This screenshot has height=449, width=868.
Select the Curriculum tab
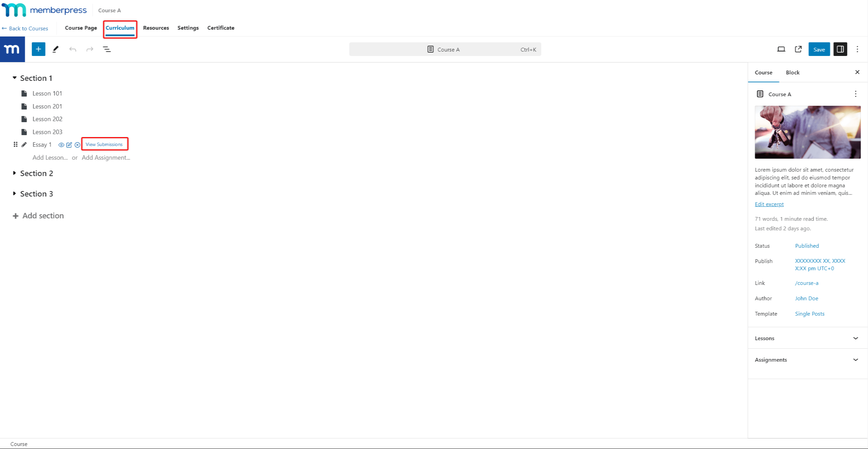[120, 28]
